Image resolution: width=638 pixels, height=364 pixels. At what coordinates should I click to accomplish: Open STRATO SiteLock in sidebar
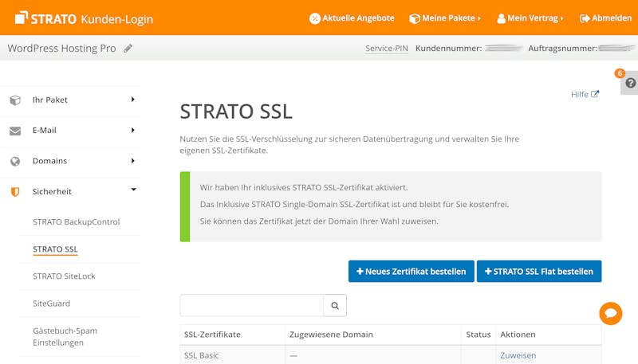click(64, 276)
